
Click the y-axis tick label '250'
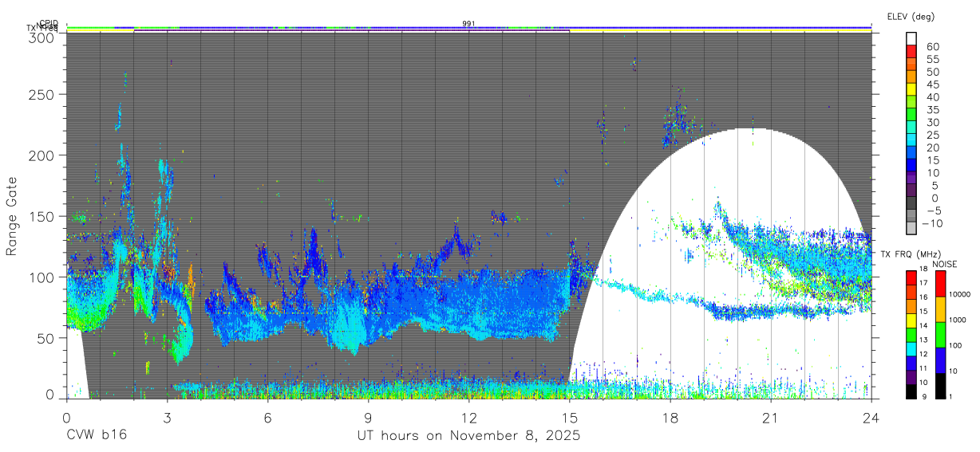(x=41, y=94)
